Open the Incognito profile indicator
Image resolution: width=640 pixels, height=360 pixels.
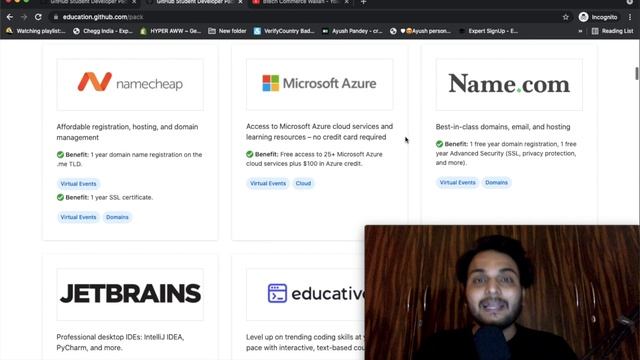598,17
